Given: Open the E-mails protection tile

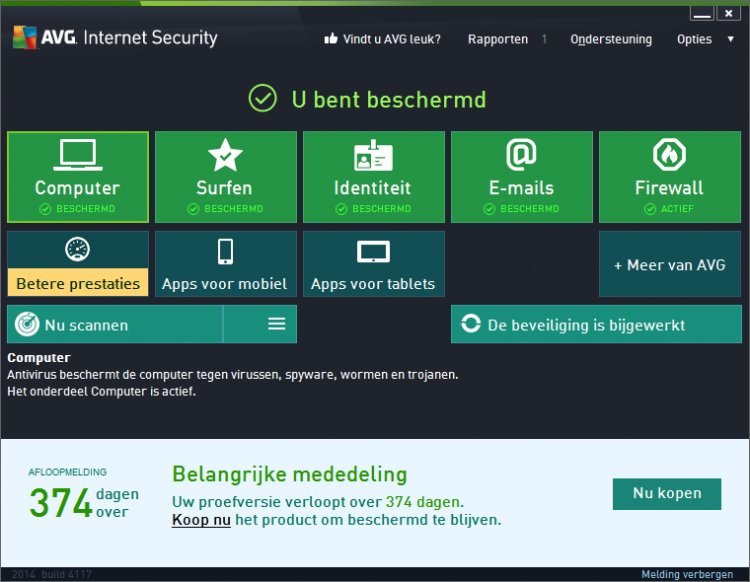Looking at the screenshot, I should pos(521,177).
